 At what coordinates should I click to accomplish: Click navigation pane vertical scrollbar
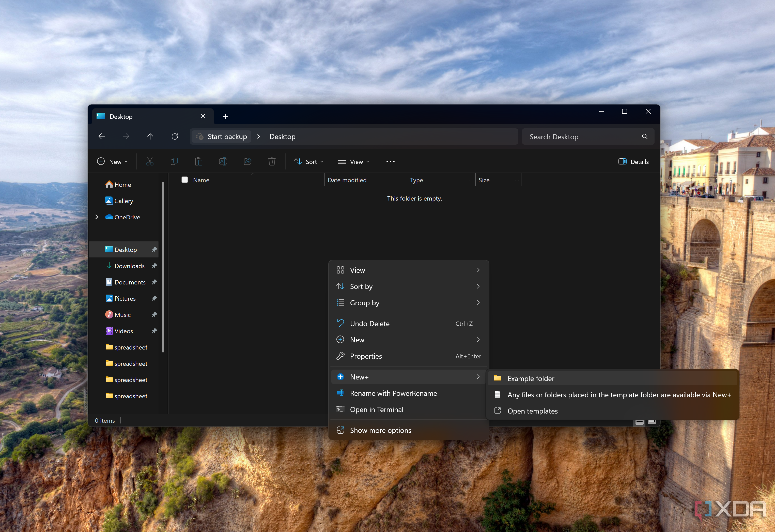pyautogui.click(x=163, y=267)
